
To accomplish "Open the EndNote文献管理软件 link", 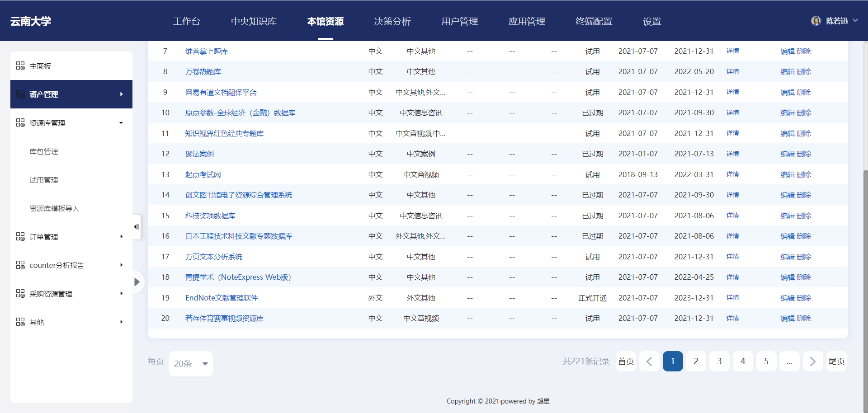I will (x=222, y=298).
